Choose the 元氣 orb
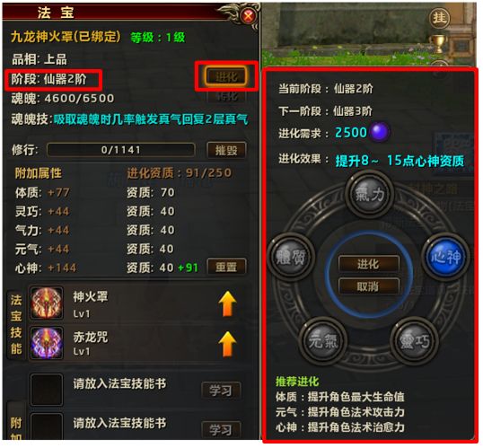Image resolution: width=483 pixels, height=448 pixels. coord(323,341)
